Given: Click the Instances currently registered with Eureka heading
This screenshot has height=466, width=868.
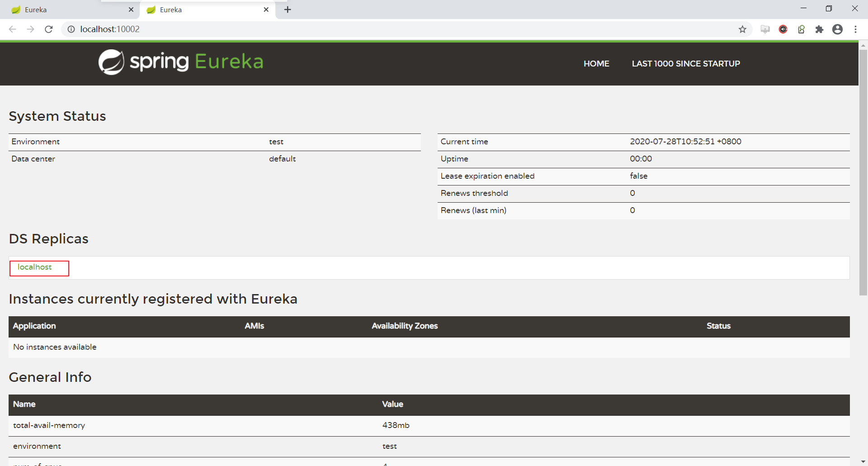Looking at the screenshot, I should coord(153,299).
